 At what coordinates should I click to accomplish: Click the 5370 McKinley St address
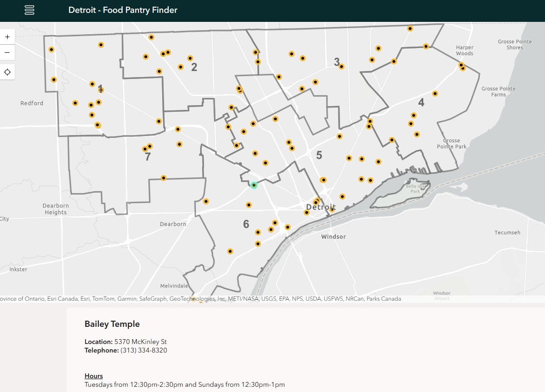click(140, 342)
